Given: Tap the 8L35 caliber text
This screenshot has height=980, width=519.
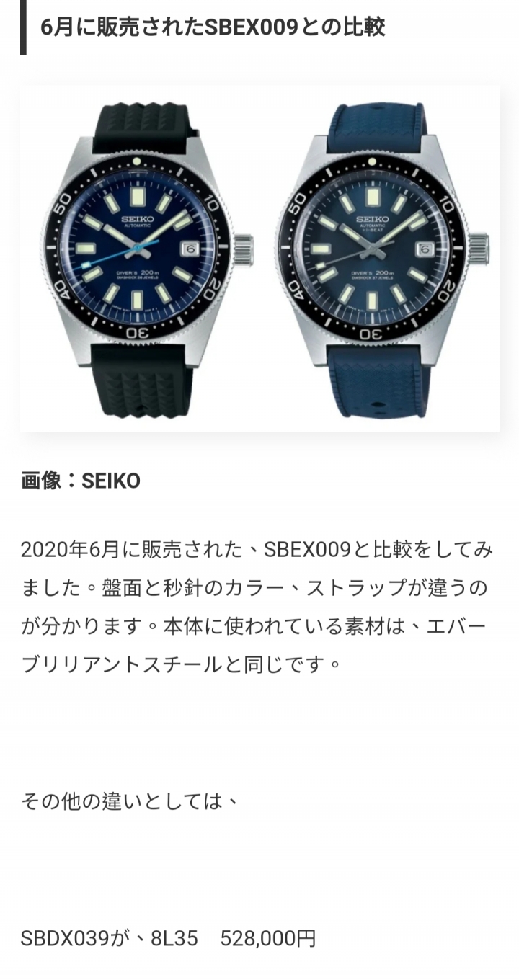Looking at the screenshot, I should click(174, 939).
